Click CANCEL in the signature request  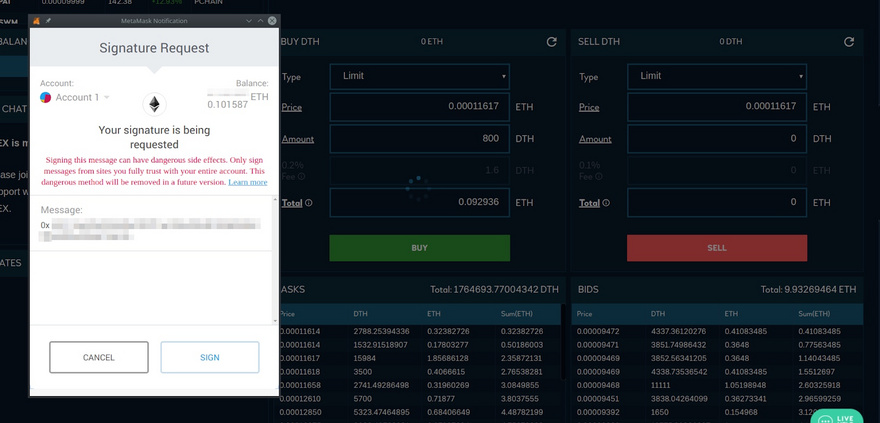point(99,357)
